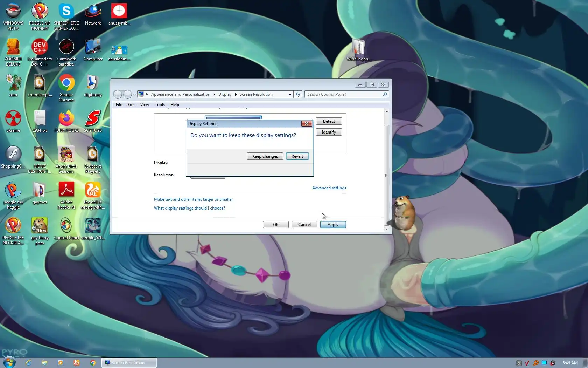Open 'Make text and other items larger' link
The height and width of the screenshot is (368, 588).
pos(193,199)
